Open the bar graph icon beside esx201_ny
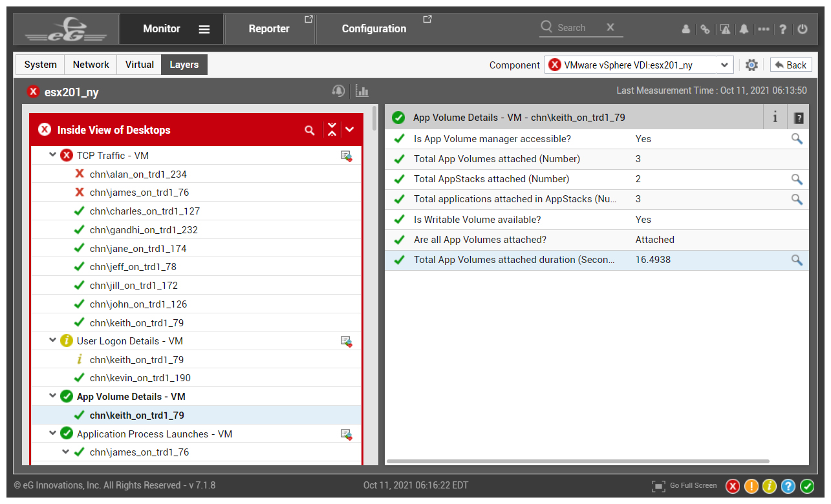This screenshot has width=831, height=504. coord(362,91)
